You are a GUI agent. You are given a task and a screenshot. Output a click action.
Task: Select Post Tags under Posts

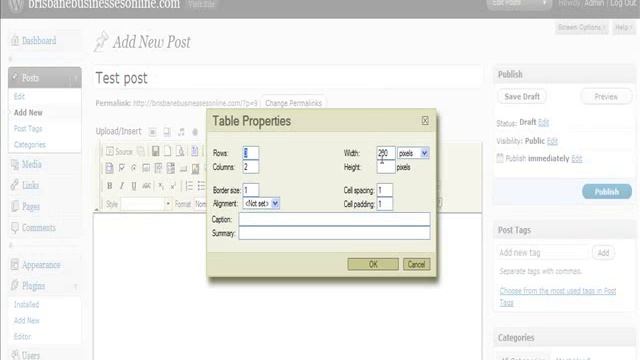click(28, 129)
